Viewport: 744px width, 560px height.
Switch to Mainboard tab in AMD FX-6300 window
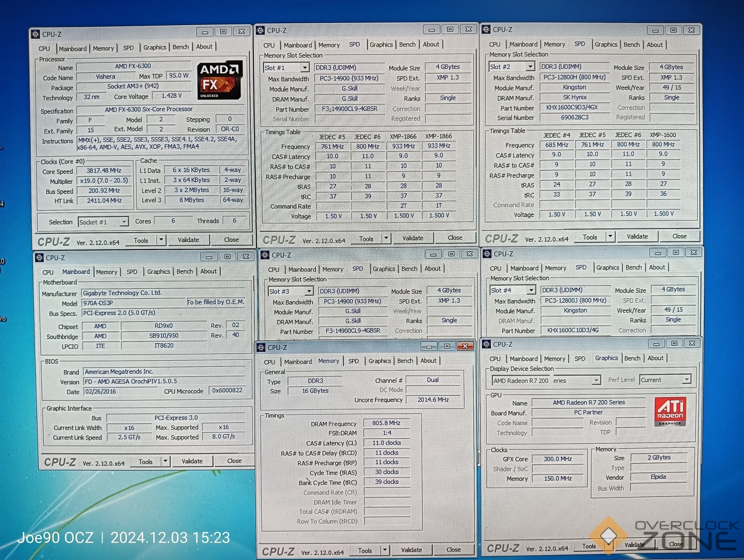pos(73,49)
